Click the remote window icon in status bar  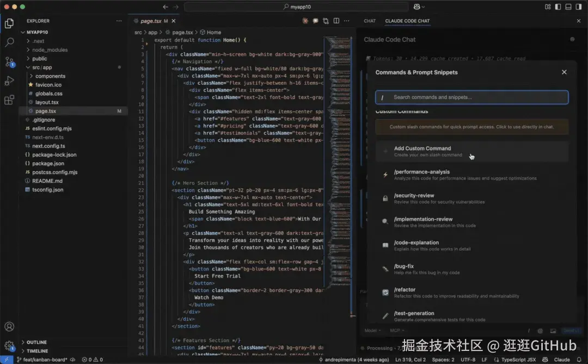[x=7, y=360]
